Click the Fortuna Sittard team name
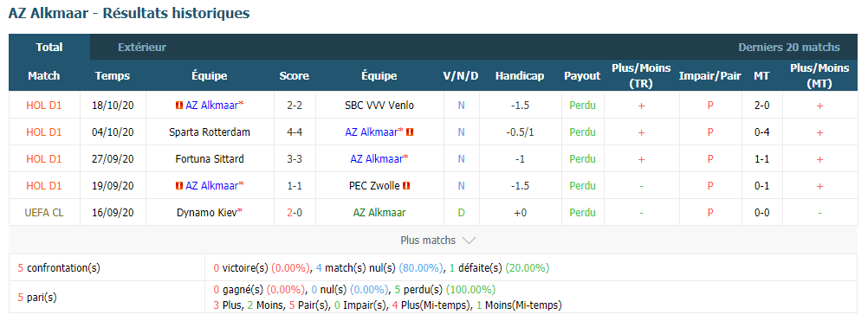This screenshot has width=868, height=321. [x=210, y=158]
